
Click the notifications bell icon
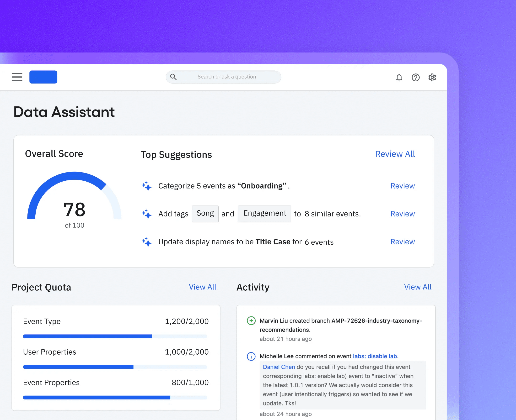[399, 77]
